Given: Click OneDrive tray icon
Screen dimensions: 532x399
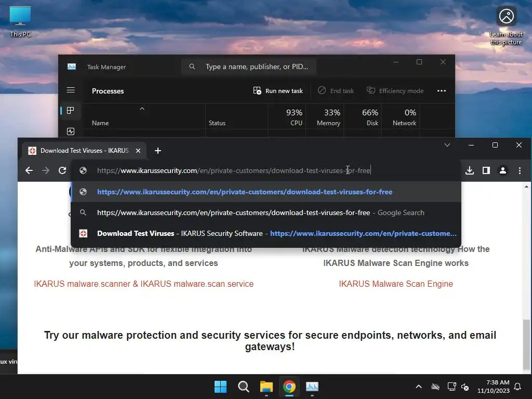Looking at the screenshot, I should coord(435,387).
